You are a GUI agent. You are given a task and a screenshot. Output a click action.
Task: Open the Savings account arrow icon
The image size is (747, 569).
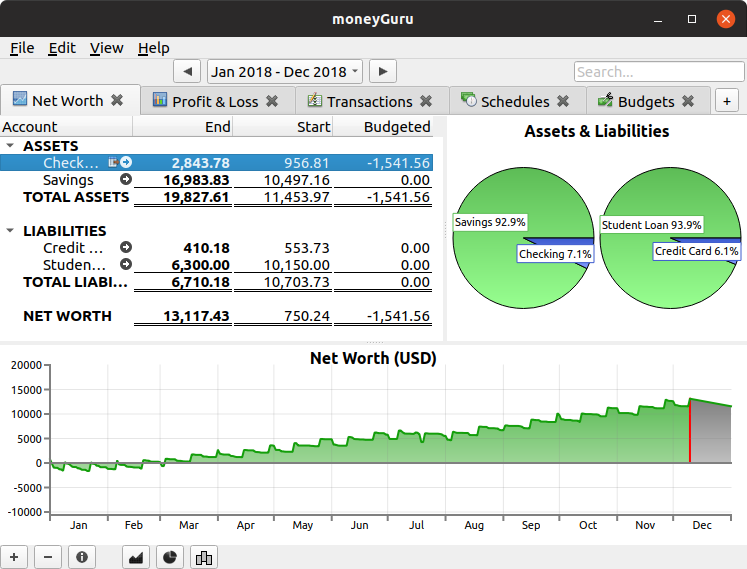[x=126, y=180]
